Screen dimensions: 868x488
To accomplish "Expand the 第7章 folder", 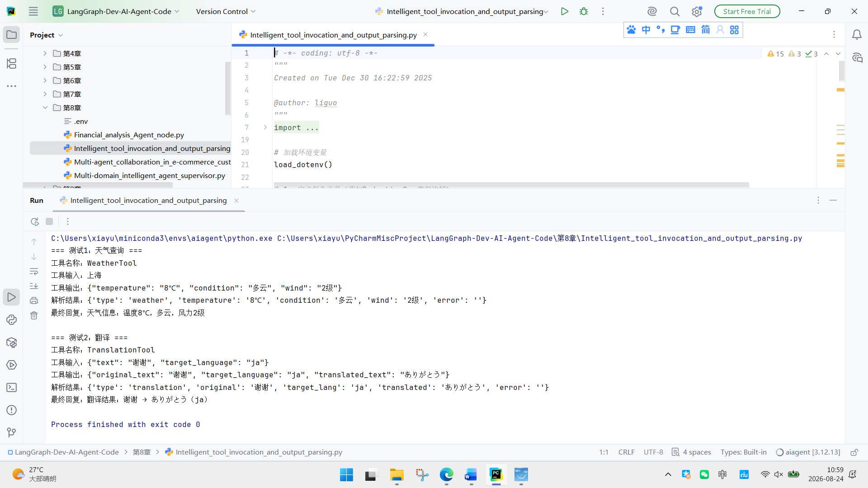I will pos(45,94).
